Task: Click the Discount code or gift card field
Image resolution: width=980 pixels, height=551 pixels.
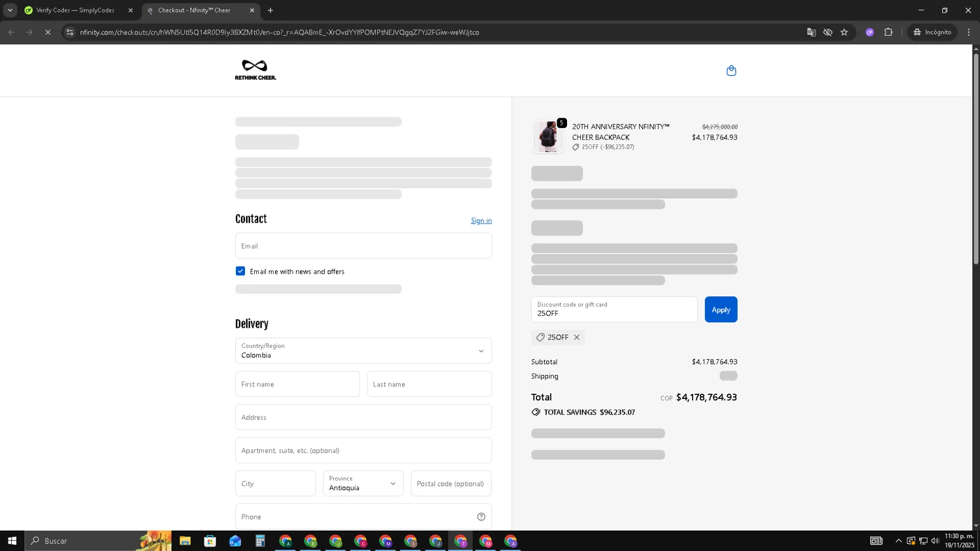Action: [614, 309]
